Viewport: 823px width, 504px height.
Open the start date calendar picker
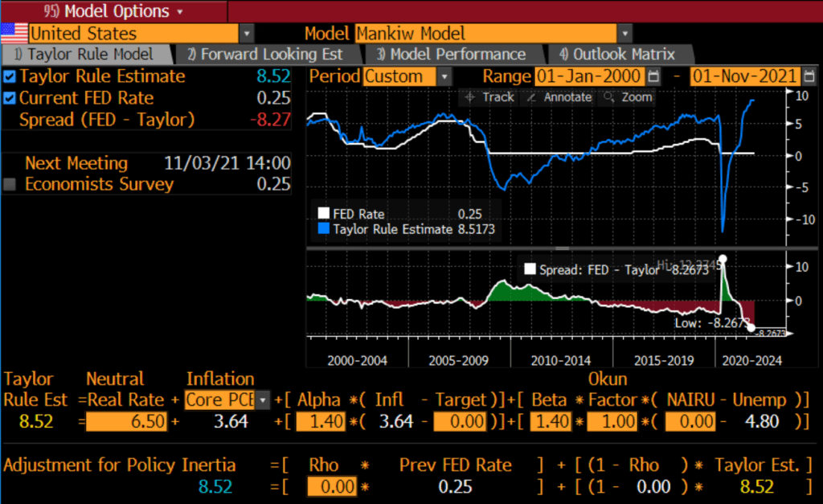(x=653, y=76)
